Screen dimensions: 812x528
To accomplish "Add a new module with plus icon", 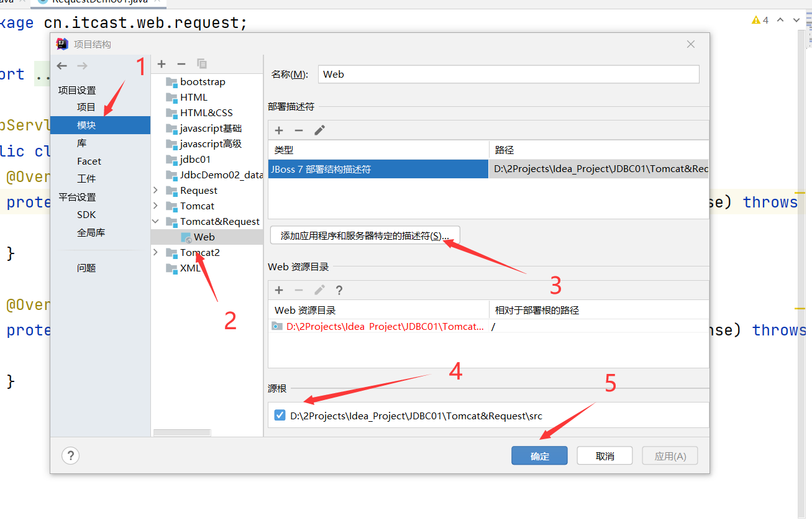I will click(162, 64).
